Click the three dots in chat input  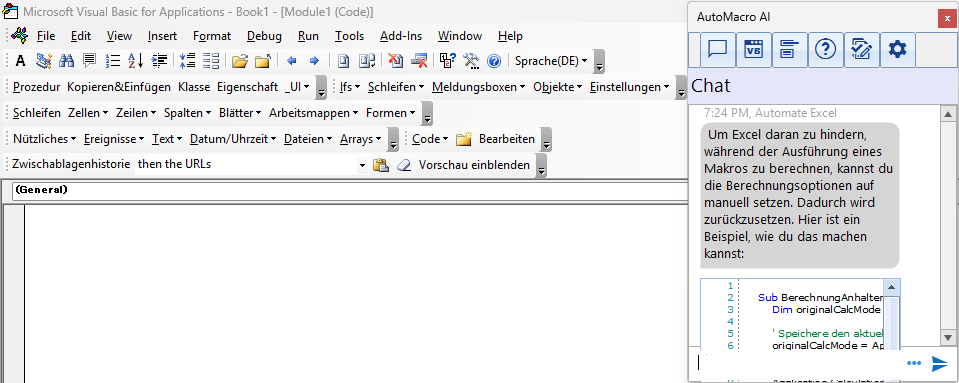click(914, 363)
